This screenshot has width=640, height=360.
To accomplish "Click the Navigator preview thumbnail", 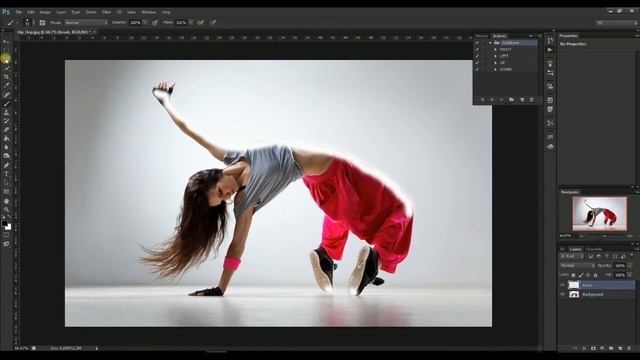I will coord(599,213).
